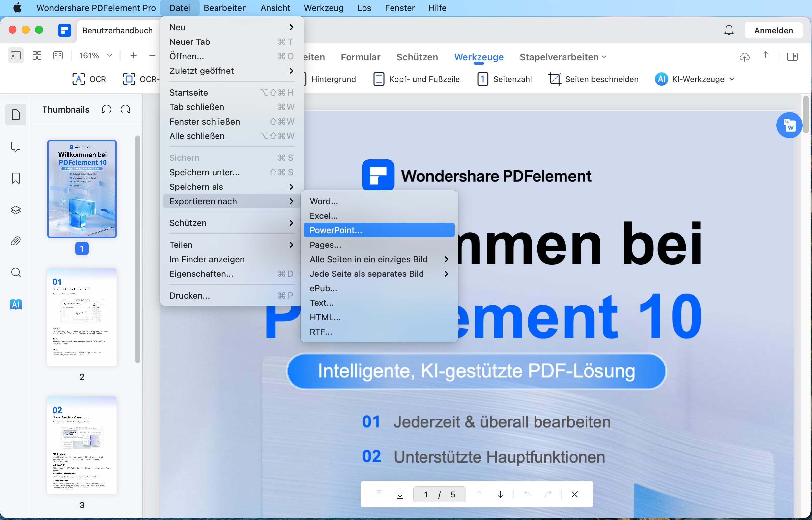Open the zoom level 161% dropdown
Screen dimensions: 812x520
pyautogui.click(x=96, y=55)
